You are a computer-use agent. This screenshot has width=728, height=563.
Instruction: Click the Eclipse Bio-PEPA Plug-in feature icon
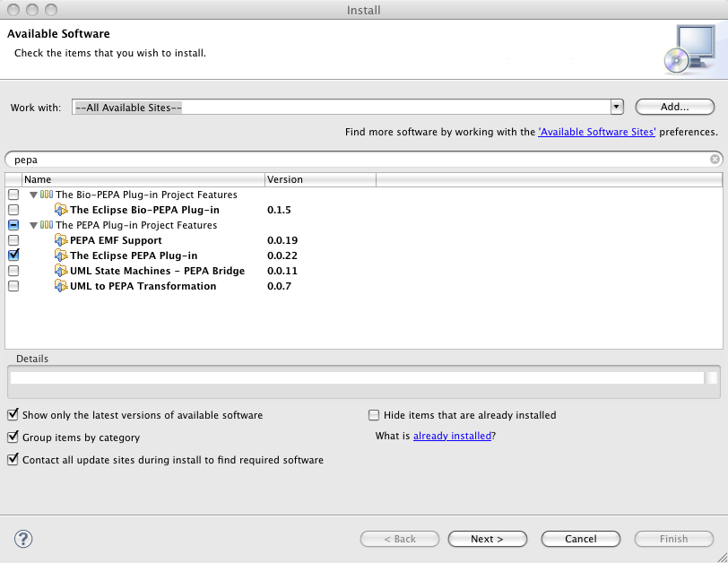[x=61, y=210]
